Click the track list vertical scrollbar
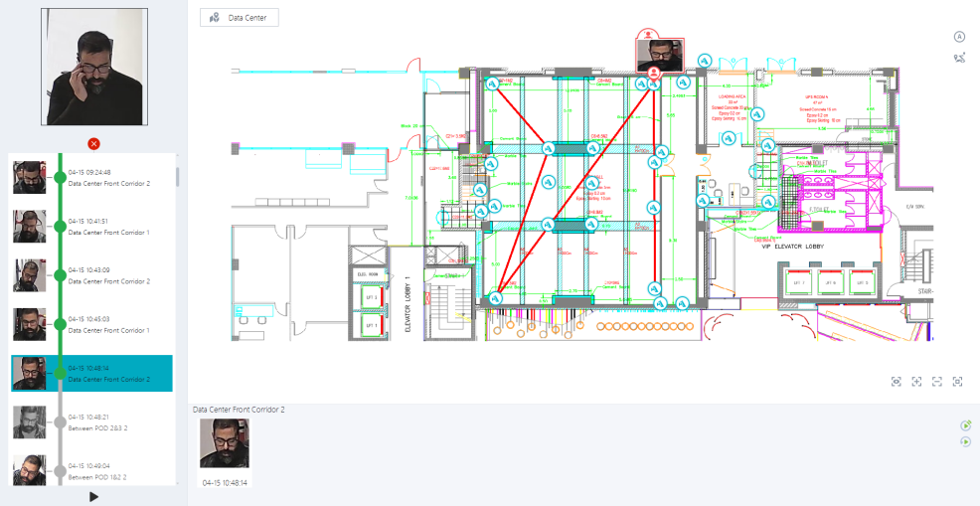Viewport: 980px width, 506px height. pyautogui.click(x=178, y=177)
